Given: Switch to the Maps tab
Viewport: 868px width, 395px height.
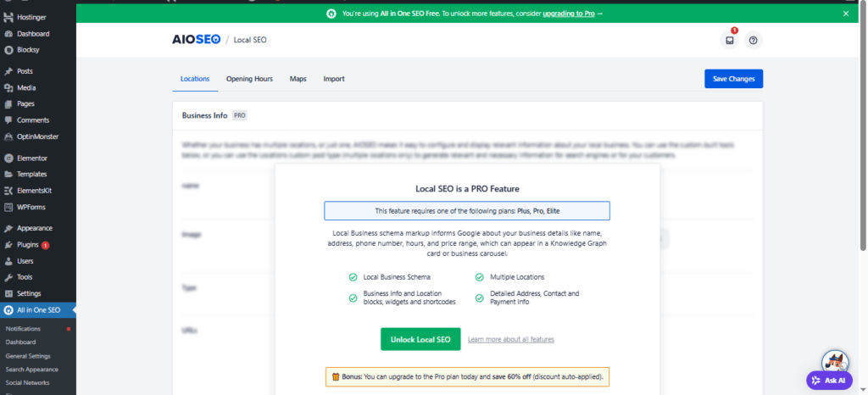Looking at the screenshot, I should pyautogui.click(x=298, y=79).
